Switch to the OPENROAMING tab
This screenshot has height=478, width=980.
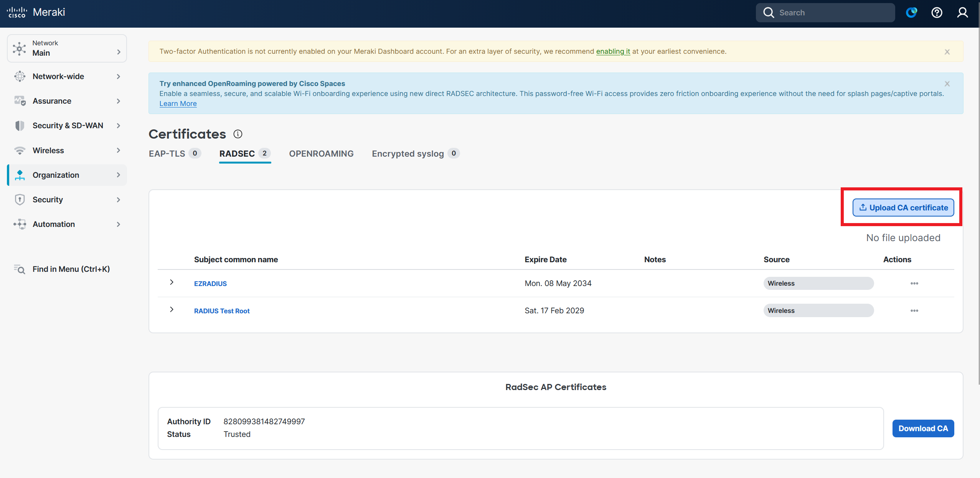pos(321,154)
